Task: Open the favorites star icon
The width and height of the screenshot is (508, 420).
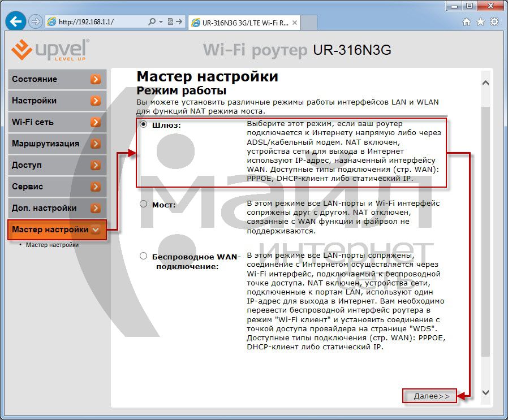Action: point(480,22)
